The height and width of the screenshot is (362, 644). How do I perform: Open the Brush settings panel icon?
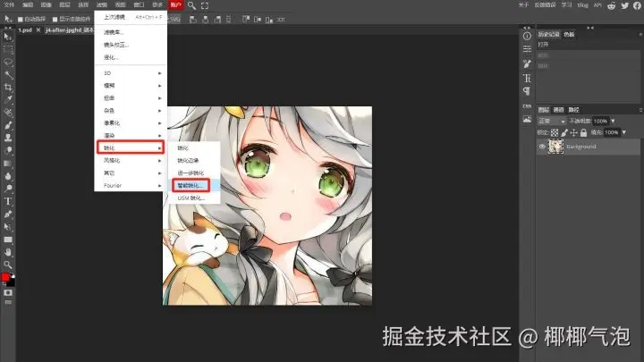(527, 63)
